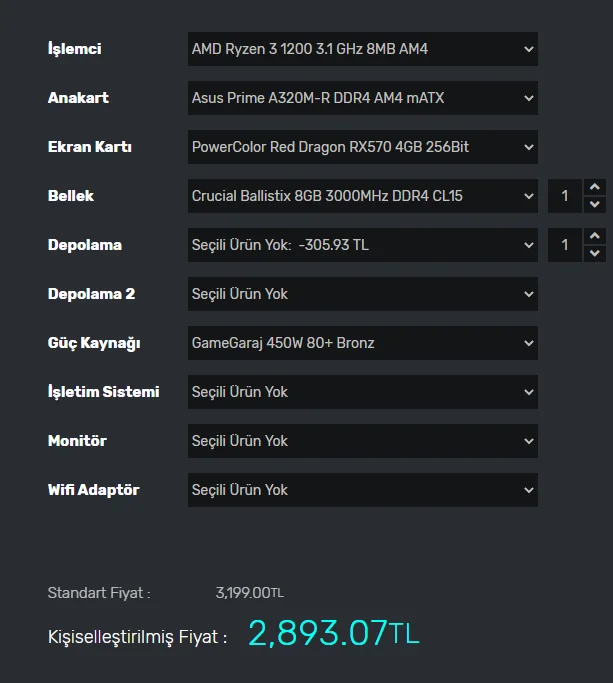Open the Anakart dropdown showing Asus Prime A320M-R
Image resolution: width=613 pixels, height=683 pixels.
pos(362,98)
